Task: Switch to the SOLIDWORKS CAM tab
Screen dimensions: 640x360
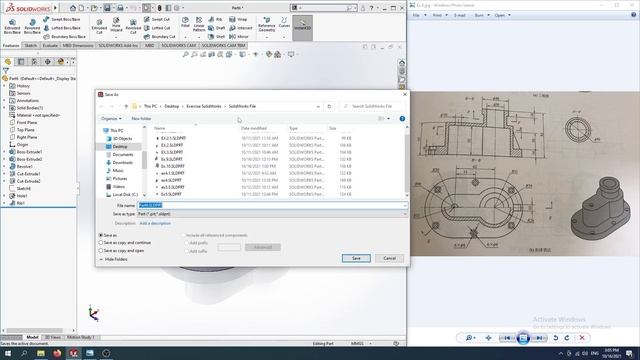Action: point(178,46)
